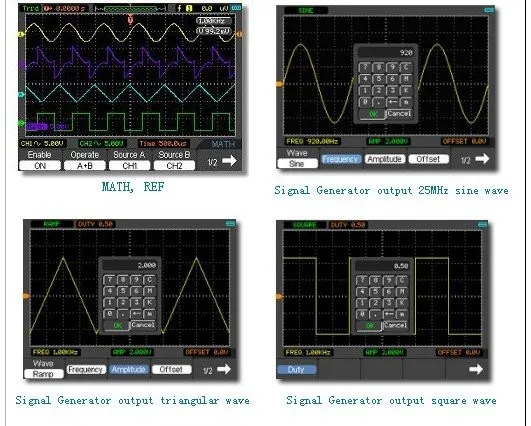
Task: Click battery icon on SINE generator screen
Action: pos(489,10)
